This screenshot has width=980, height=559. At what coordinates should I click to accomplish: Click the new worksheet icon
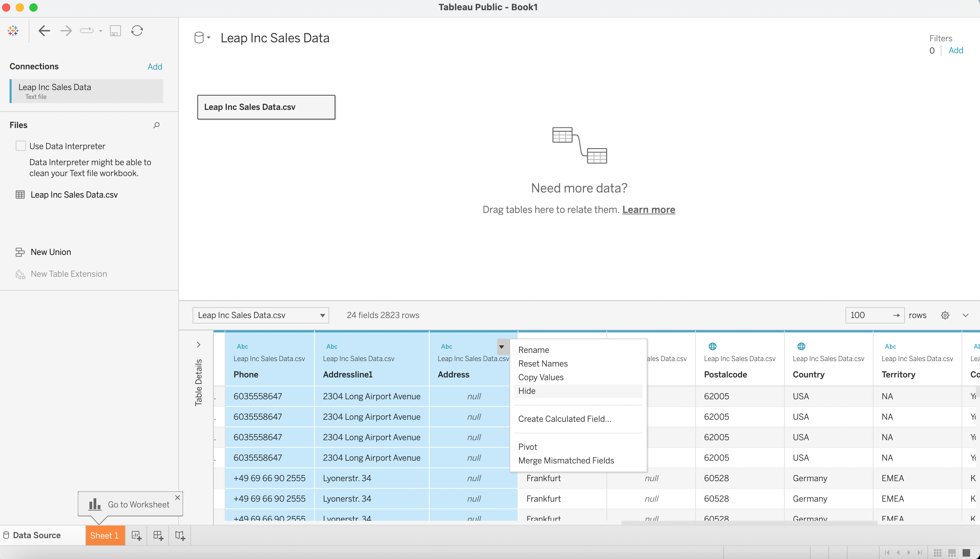(136, 535)
